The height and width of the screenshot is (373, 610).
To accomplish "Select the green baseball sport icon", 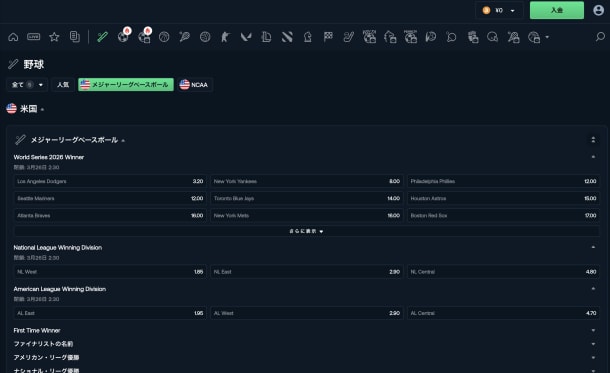I will click(x=103, y=37).
